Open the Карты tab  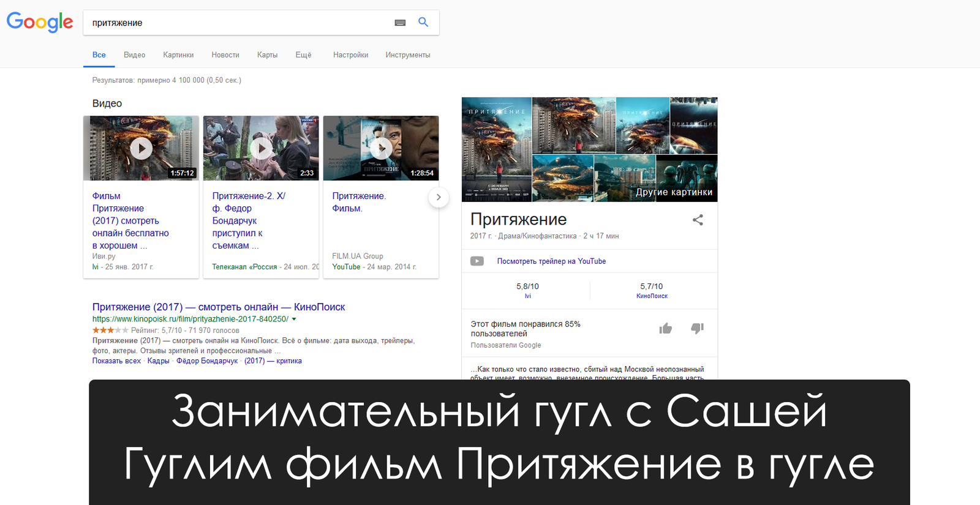(267, 54)
